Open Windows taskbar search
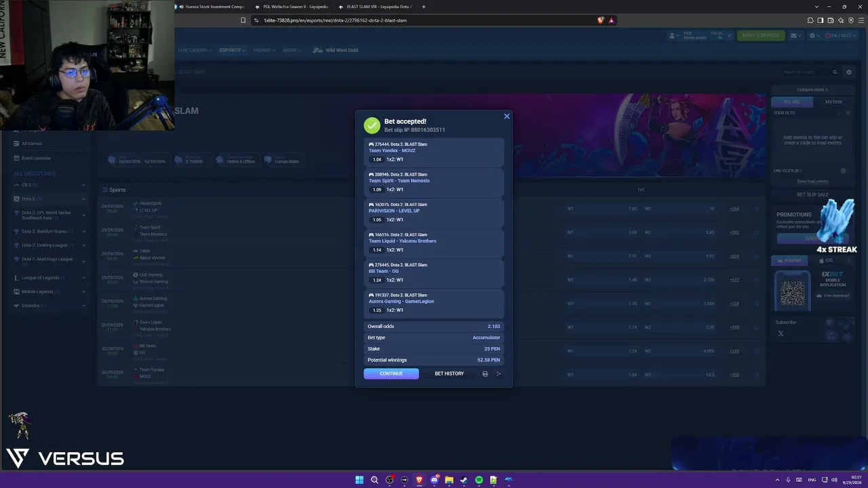868x488 pixels. coord(374,480)
